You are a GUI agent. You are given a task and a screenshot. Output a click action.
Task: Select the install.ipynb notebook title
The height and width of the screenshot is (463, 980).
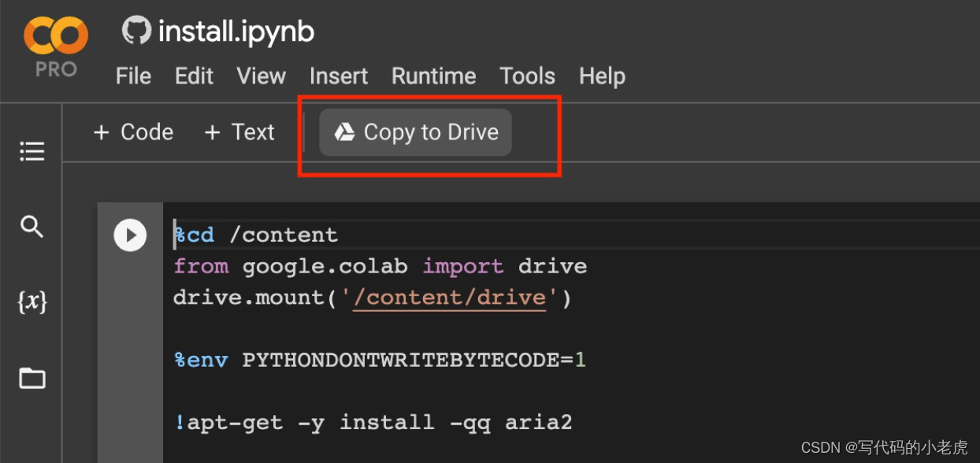[x=236, y=31]
